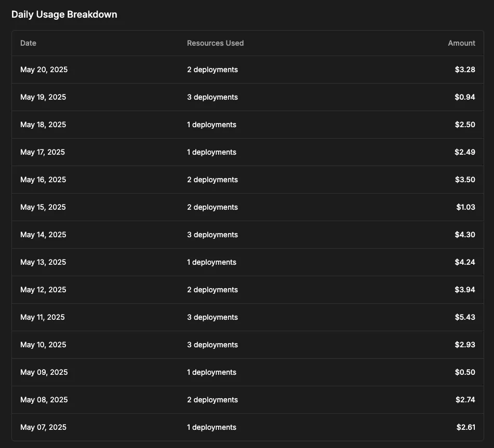Click the $4.24 amount for May 13
Screen dimensions: 494x448
pos(464,262)
